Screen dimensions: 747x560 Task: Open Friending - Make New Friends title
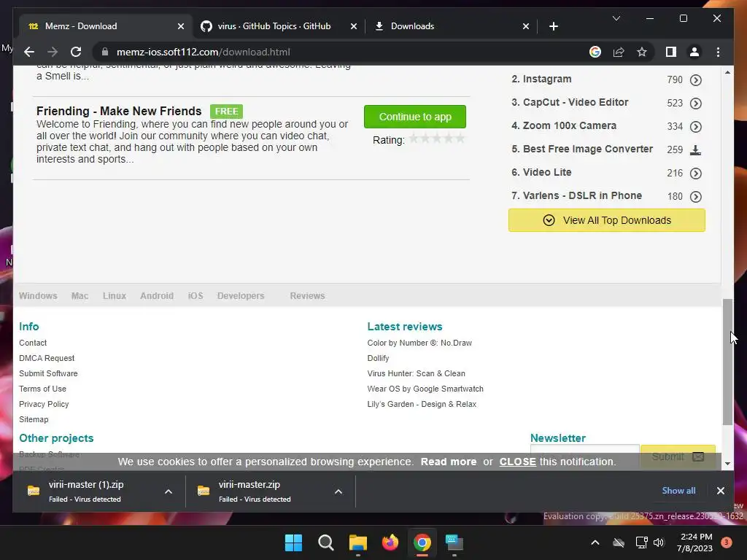119,111
